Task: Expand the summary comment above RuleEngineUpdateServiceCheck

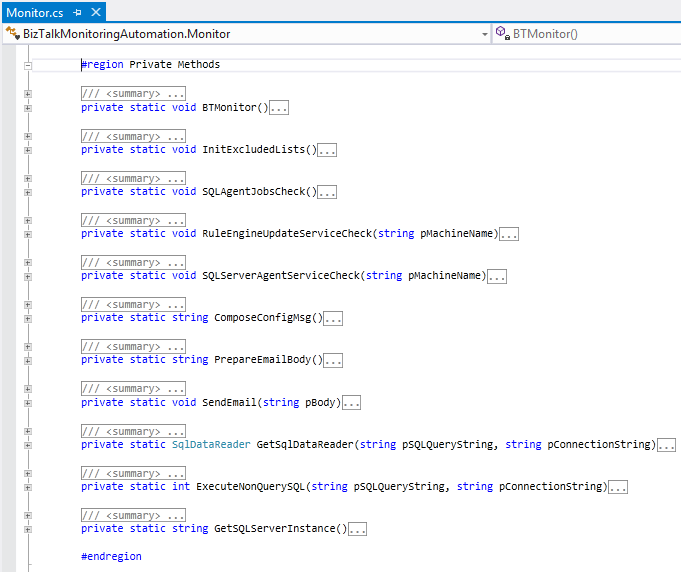Action: coord(28,221)
